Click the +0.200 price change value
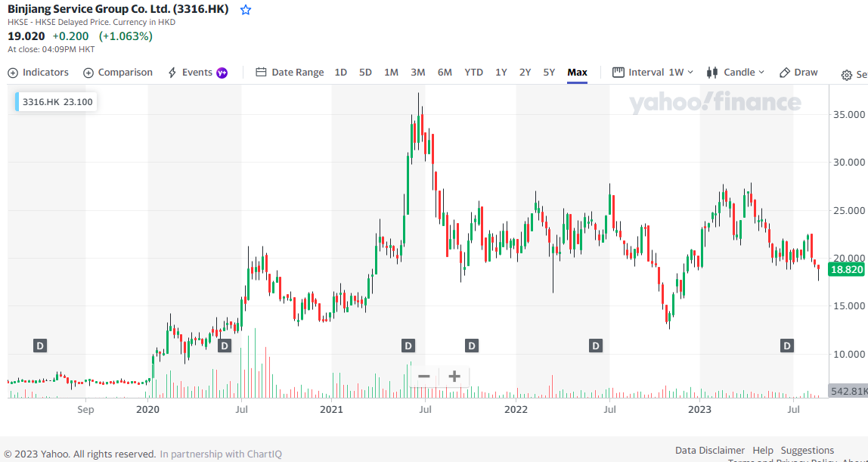868x462 pixels. point(70,36)
